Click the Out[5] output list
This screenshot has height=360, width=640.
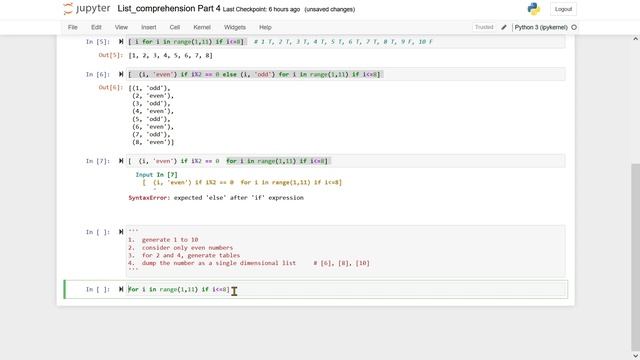(171, 56)
